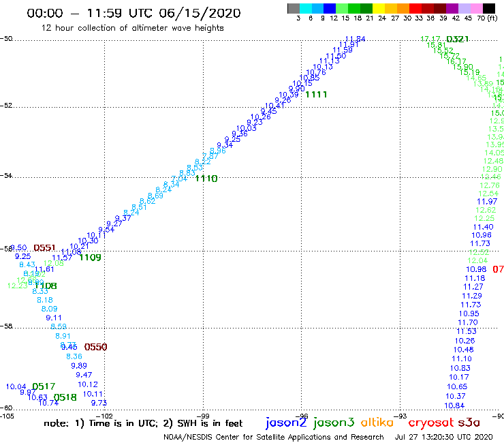This screenshot has width=504, height=443.
Task: Click the title '00:00 – 11:59 UTC 06/15/2020'
Action: (133, 13)
